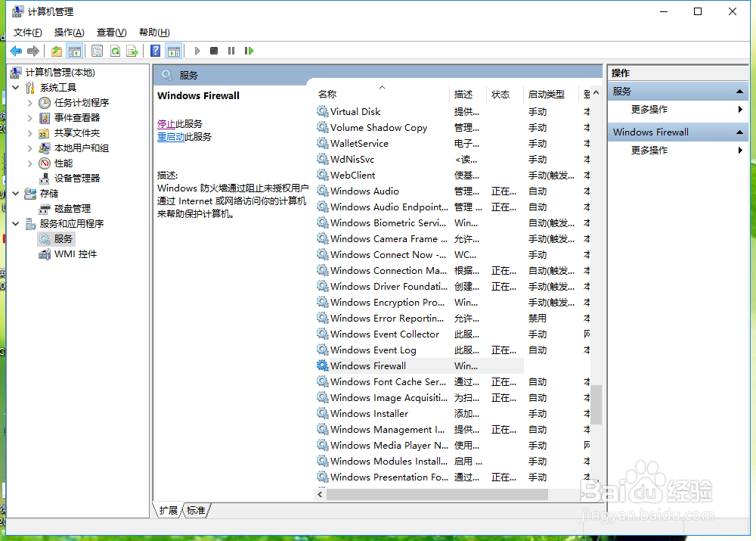Switch to the 扩展 tab
Screen dimensions: 756x541
[169, 511]
